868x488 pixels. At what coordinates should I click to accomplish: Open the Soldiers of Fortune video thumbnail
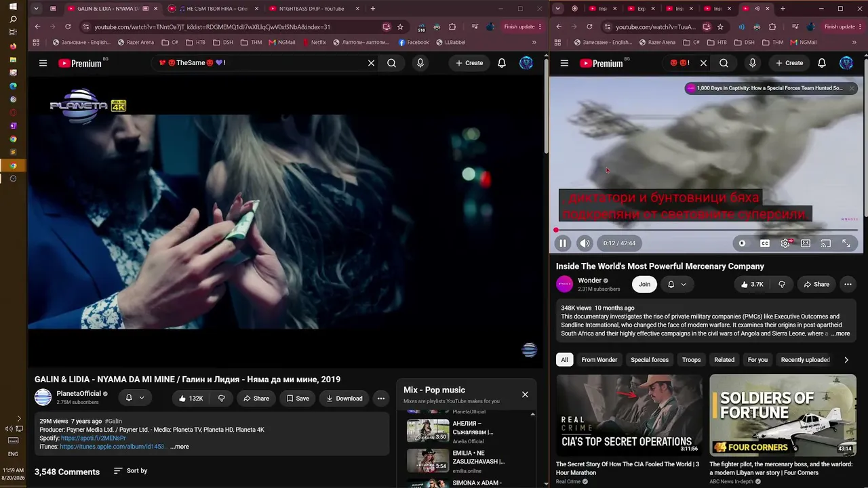(x=783, y=415)
